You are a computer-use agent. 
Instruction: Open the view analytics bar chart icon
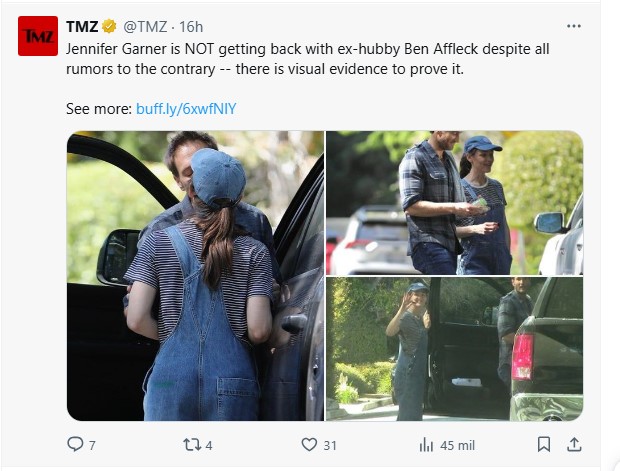tap(426, 445)
